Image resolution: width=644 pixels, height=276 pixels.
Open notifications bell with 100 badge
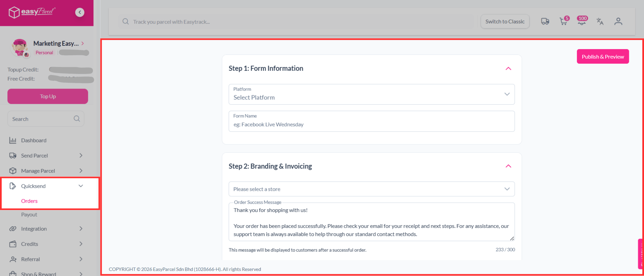582,22
